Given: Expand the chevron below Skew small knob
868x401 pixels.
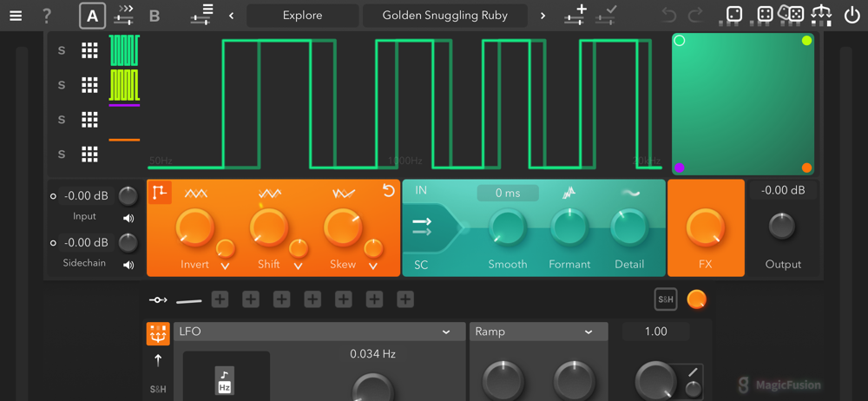Looking at the screenshot, I should pos(373,267).
